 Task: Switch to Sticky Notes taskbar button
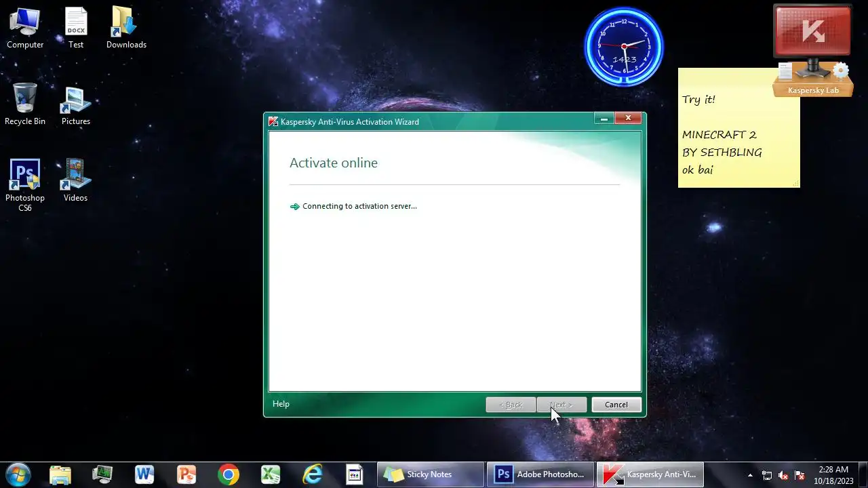pos(431,474)
